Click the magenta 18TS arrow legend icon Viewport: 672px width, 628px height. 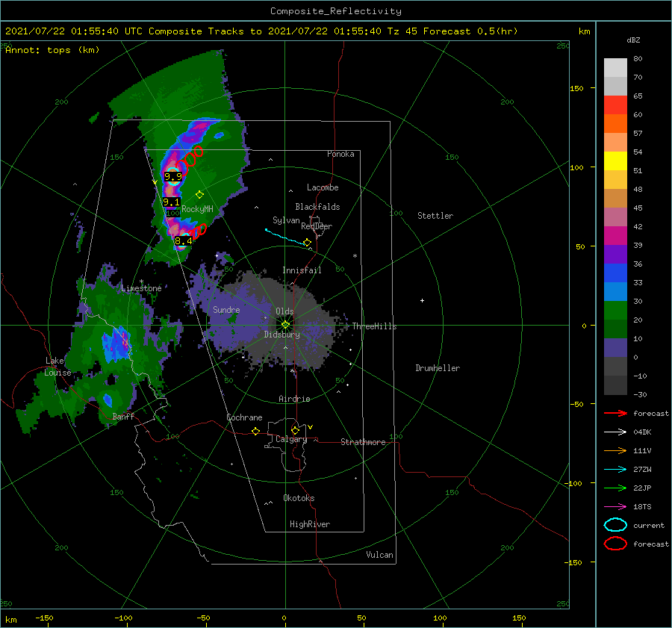[615, 507]
